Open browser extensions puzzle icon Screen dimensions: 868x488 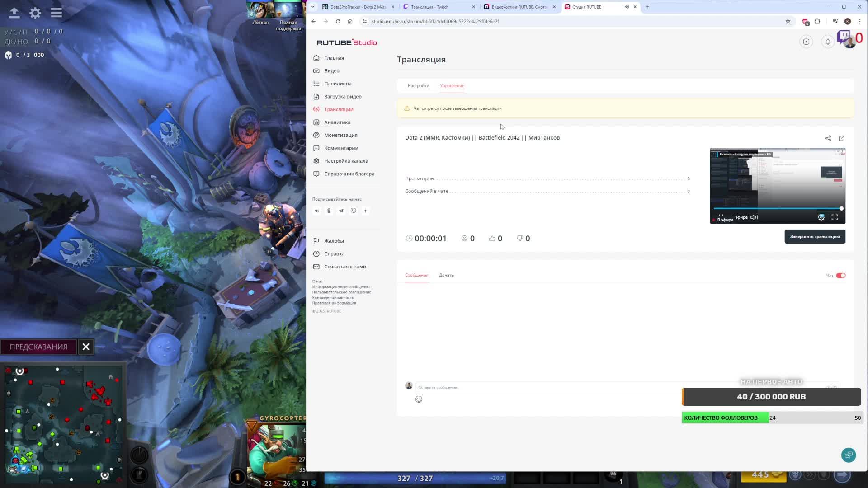pyautogui.click(x=817, y=21)
